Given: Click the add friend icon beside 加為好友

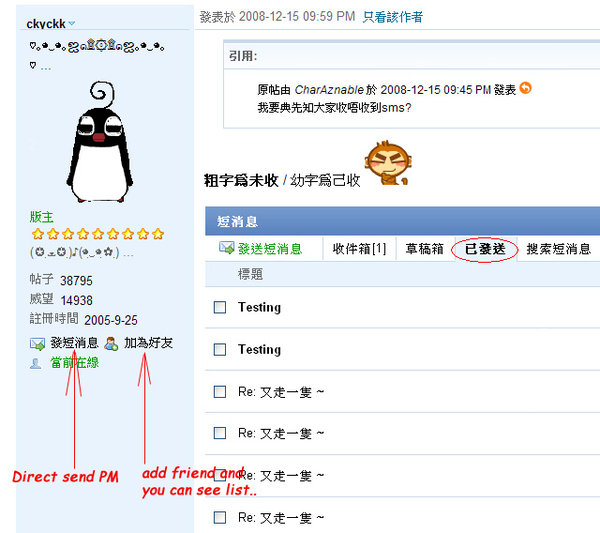Looking at the screenshot, I should point(111,343).
